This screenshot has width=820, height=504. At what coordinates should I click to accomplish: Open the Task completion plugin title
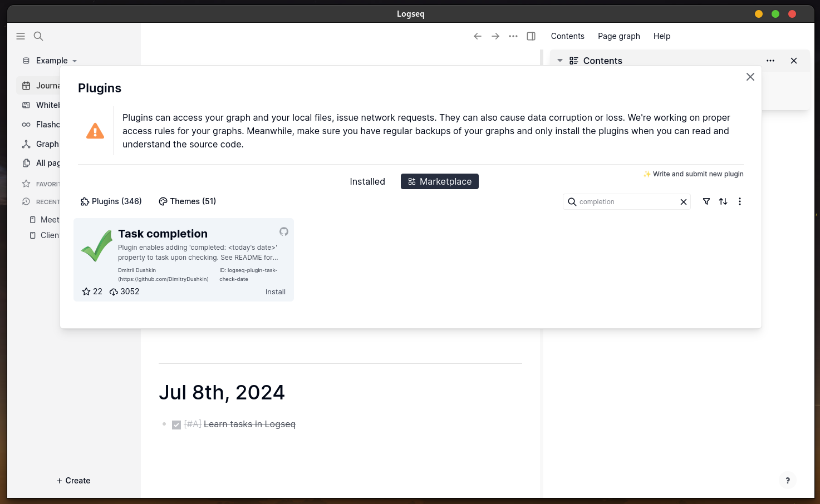pyautogui.click(x=163, y=234)
